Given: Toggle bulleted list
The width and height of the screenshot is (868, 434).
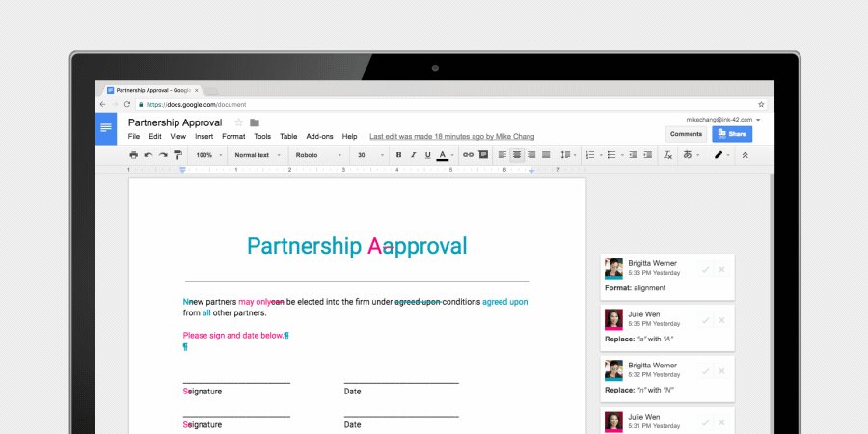Looking at the screenshot, I should 611,155.
